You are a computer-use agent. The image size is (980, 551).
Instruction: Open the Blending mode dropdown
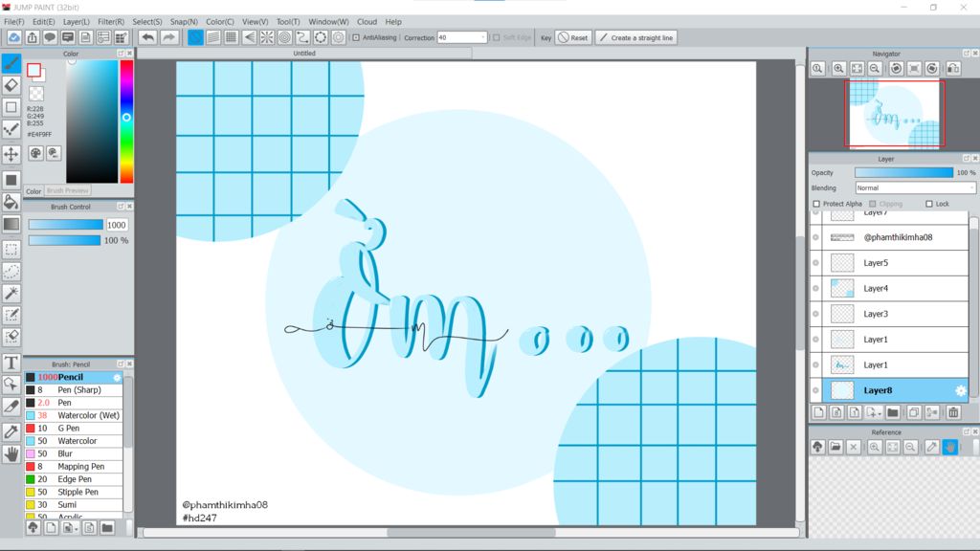click(915, 188)
